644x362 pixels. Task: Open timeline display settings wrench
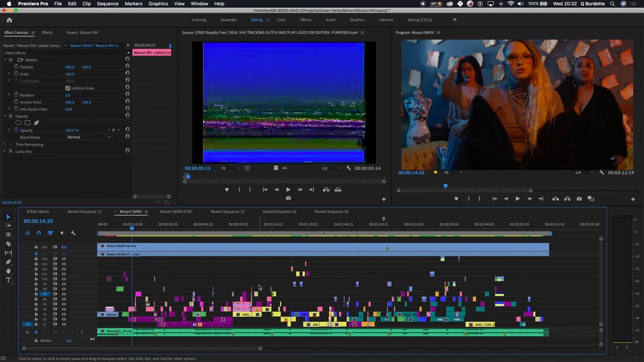(73, 233)
